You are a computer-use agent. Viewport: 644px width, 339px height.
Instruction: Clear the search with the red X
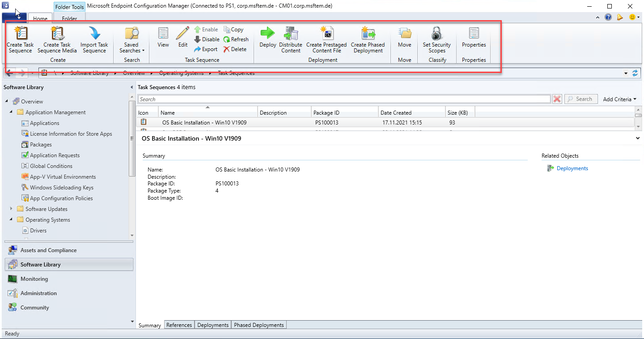[x=557, y=99]
